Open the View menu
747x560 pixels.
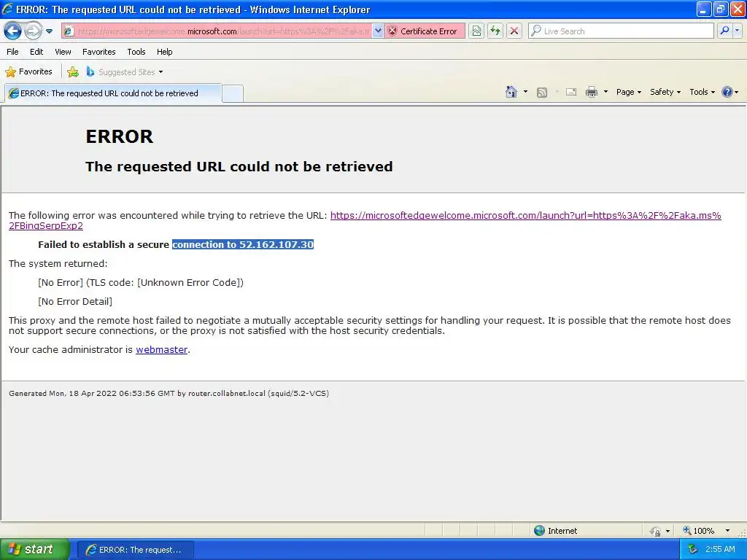pyautogui.click(x=63, y=52)
